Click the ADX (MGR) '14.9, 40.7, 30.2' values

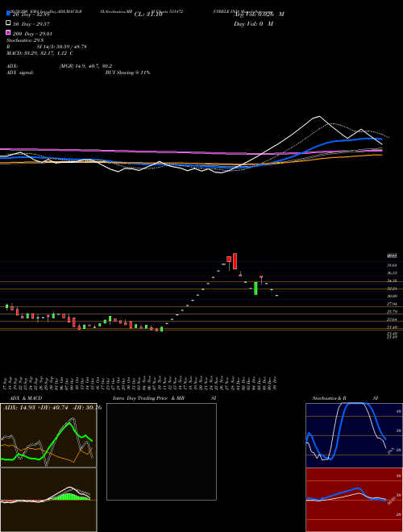95,66
